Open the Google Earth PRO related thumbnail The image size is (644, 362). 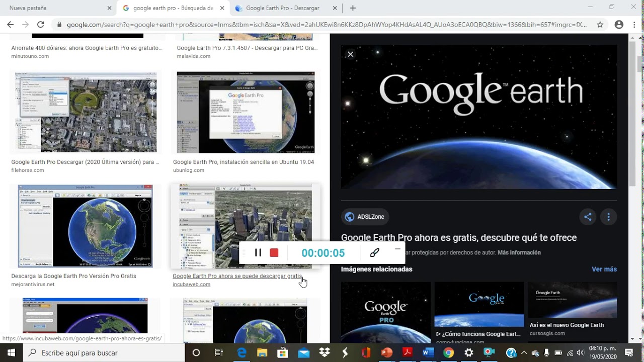coord(386,312)
